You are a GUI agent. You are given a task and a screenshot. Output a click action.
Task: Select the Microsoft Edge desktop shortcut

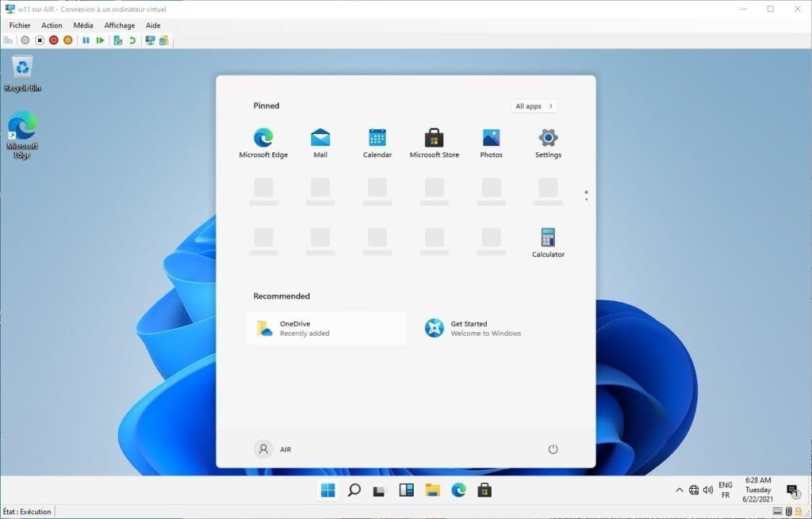22,135
